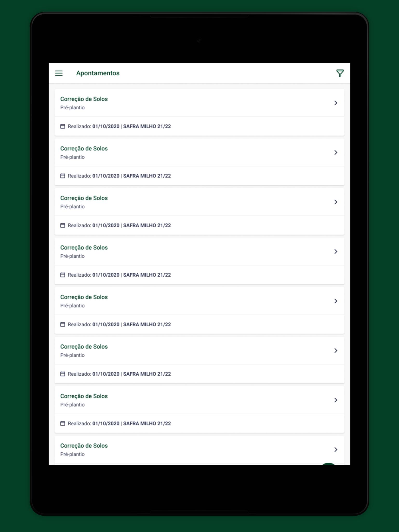Viewport: 399px width, 532px height.
Task: Click the calendar icon in the sixth card
Action: click(63, 374)
